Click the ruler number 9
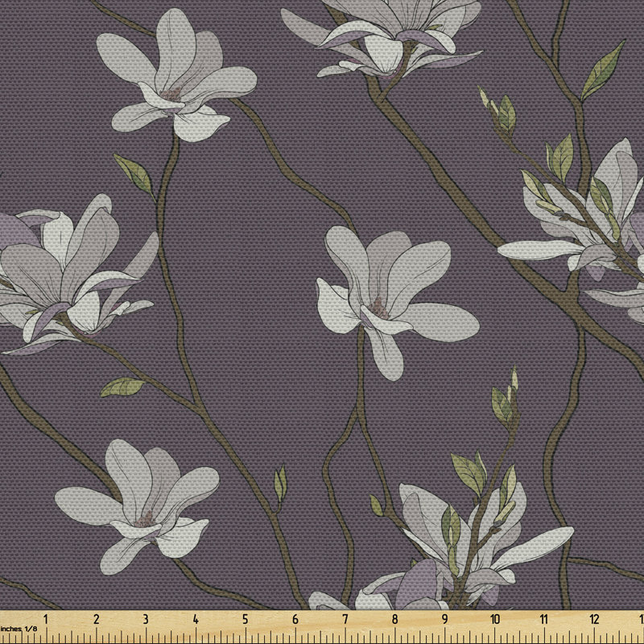The height and width of the screenshot is (644, 644). [445, 619]
